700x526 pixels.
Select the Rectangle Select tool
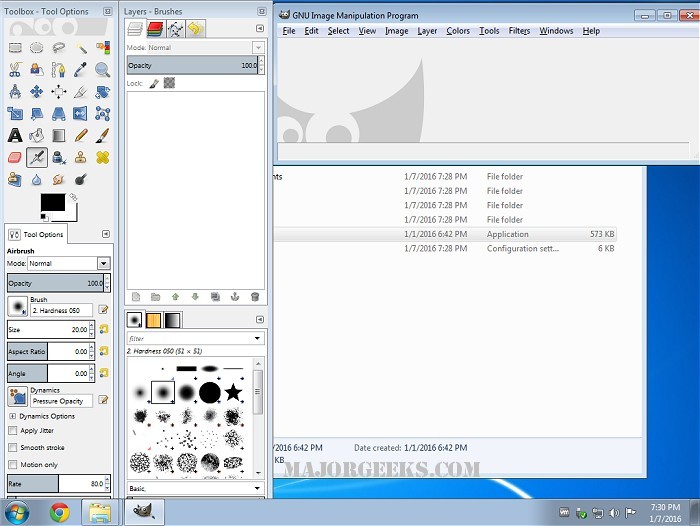(x=15, y=47)
